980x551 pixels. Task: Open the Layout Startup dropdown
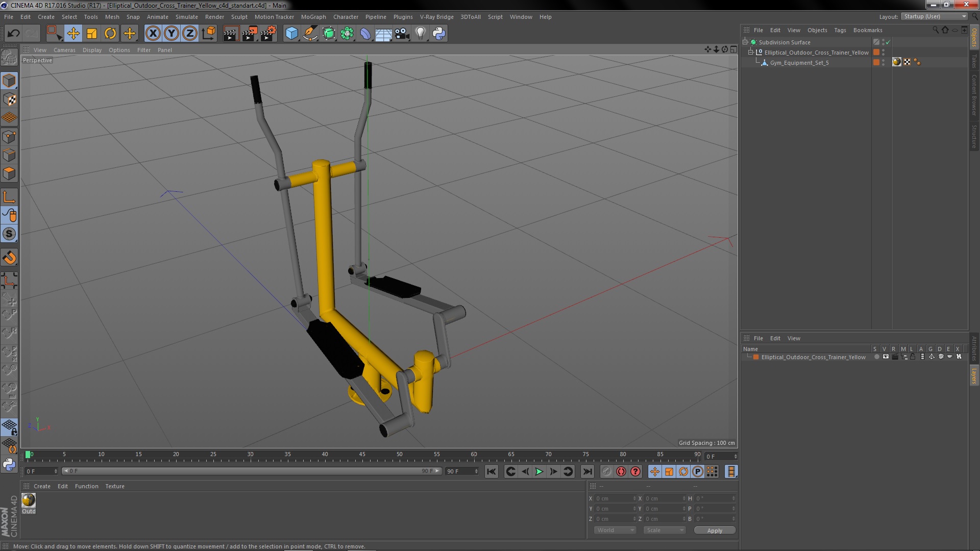[935, 17]
